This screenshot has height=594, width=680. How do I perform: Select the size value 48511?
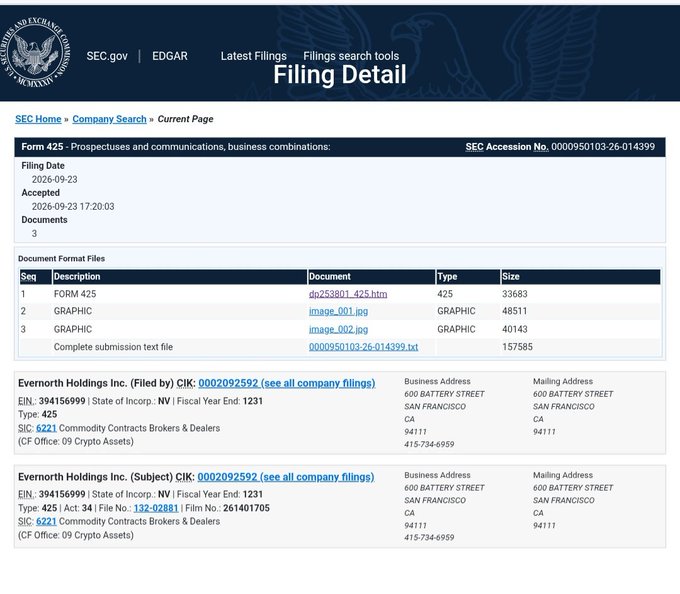click(515, 311)
